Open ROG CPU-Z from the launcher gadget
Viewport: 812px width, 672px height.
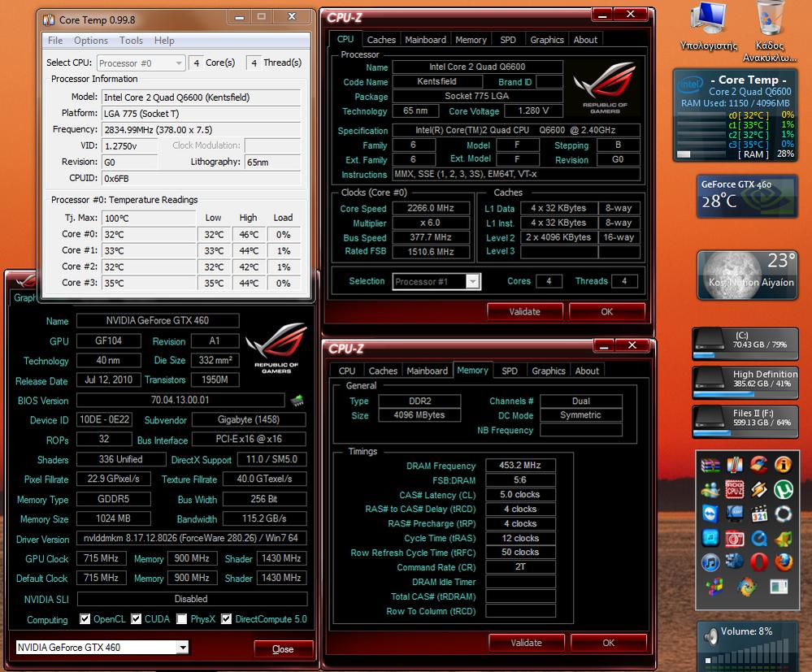pyautogui.click(x=734, y=489)
